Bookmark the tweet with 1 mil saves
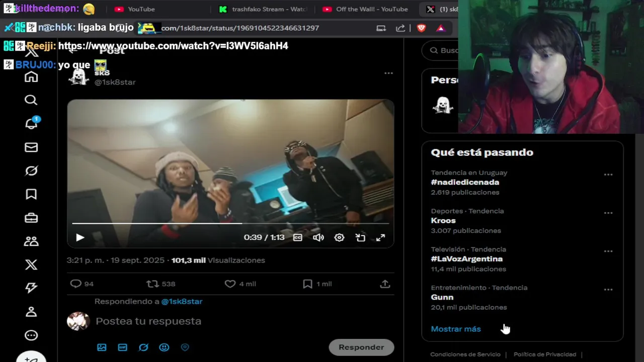The height and width of the screenshot is (362, 644). click(x=317, y=284)
